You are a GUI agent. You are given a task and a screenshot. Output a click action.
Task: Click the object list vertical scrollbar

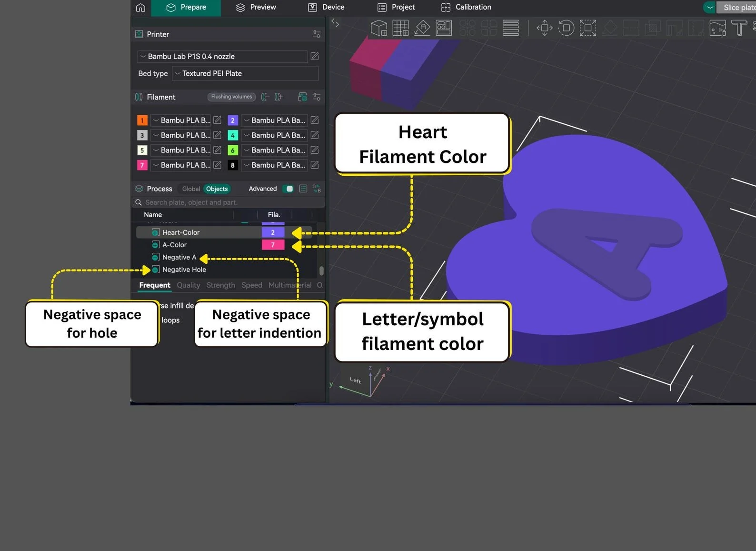pos(321,270)
